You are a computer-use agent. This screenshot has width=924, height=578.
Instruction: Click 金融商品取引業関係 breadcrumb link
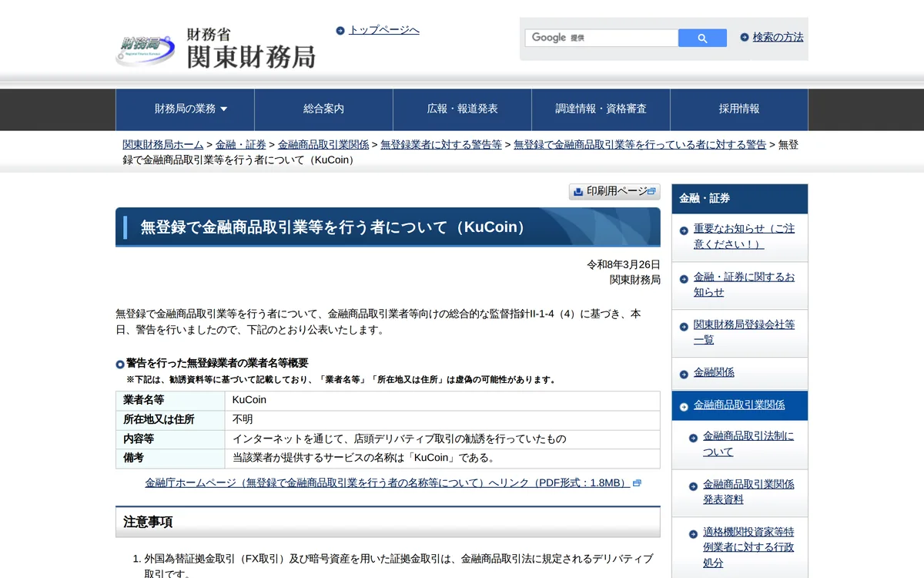pyautogui.click(x=323, y=145)
